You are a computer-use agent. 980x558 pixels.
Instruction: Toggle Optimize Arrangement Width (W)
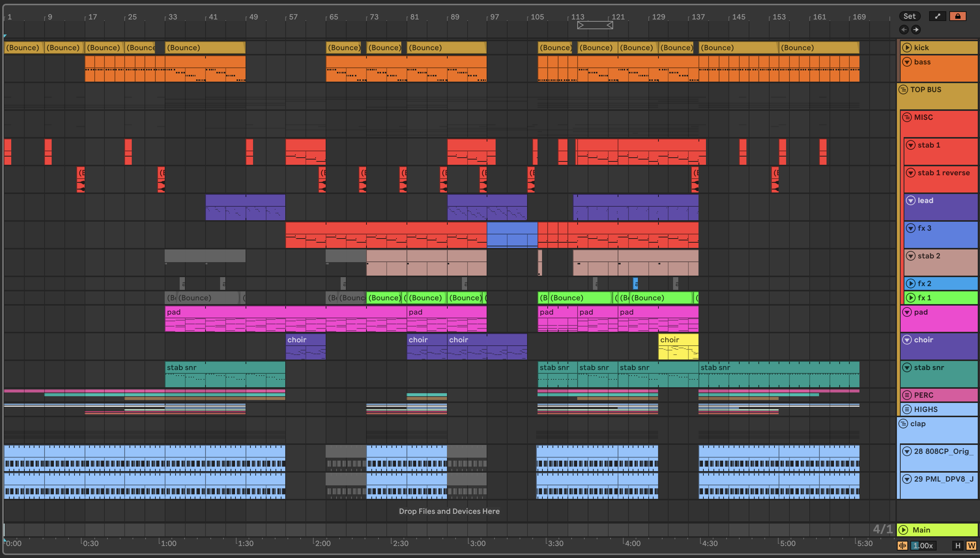[971, 545]
